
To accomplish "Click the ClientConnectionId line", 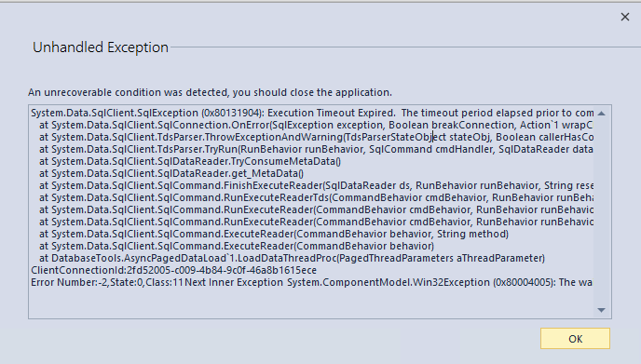I will (x=173, y=271).
